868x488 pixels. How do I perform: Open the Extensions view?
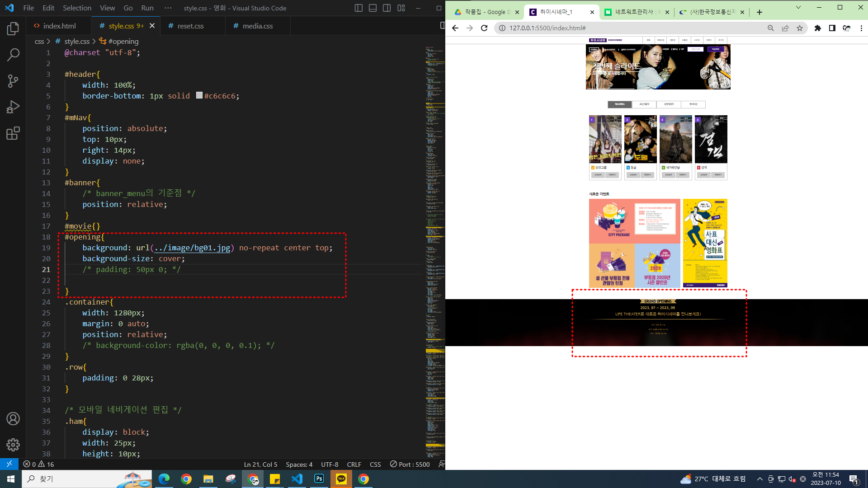point(13,134)
